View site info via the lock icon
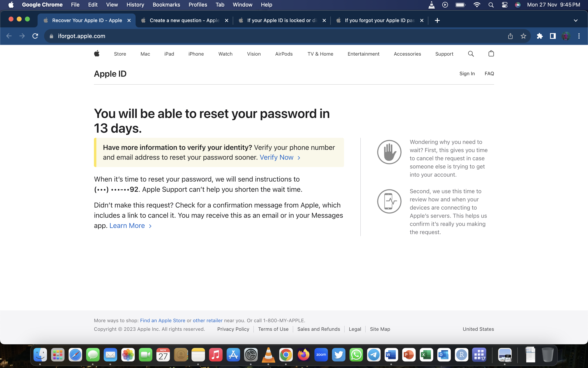588x368 pixels. (x=51, y=36)
